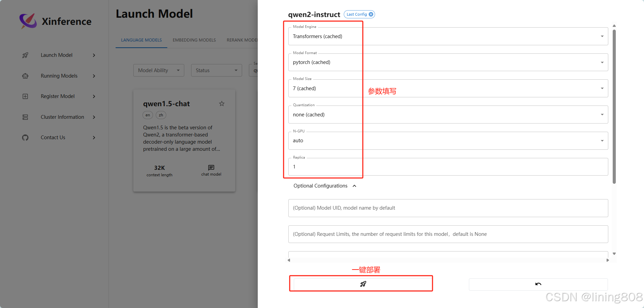
Task: Click the optional Model UID input field
Action: tap(448, 208)
